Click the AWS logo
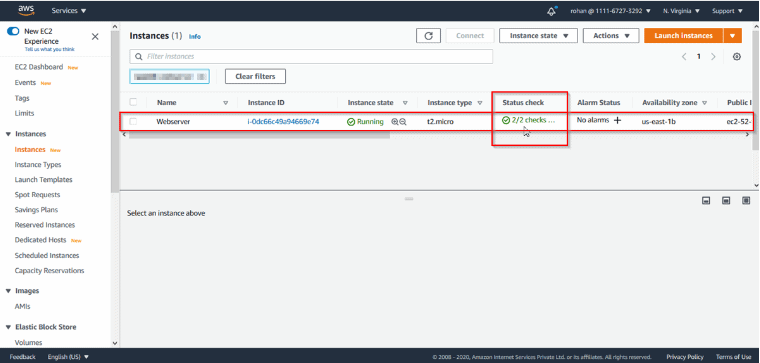Image resolution: width=760 pixels, height=363 pixels. [26, 10]
